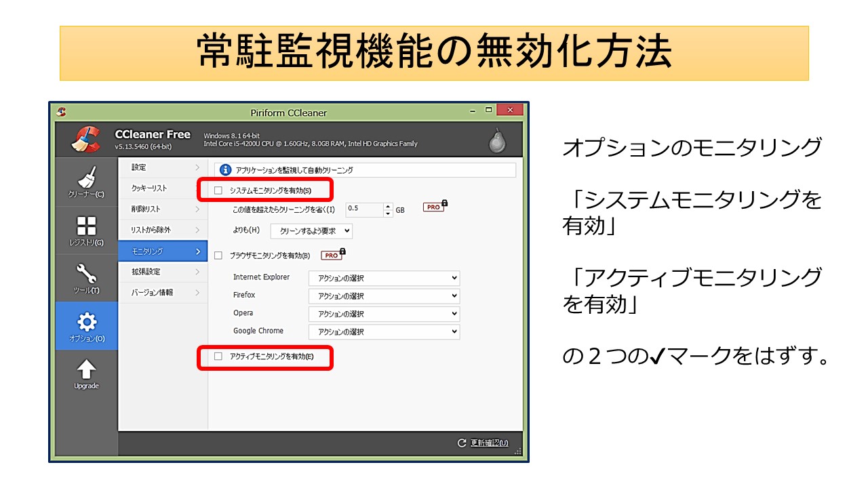Click PRO badge next to browser monitoring
Image resolution: width=868 pixels, height=488 pixels.
[333, 255]
